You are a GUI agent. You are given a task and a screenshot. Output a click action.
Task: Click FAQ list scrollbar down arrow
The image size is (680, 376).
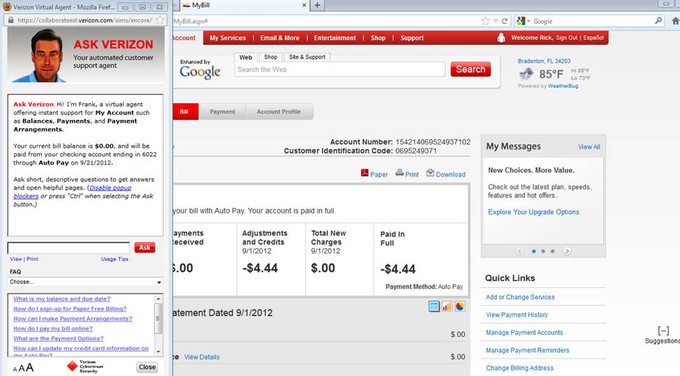tap(158, 352)
